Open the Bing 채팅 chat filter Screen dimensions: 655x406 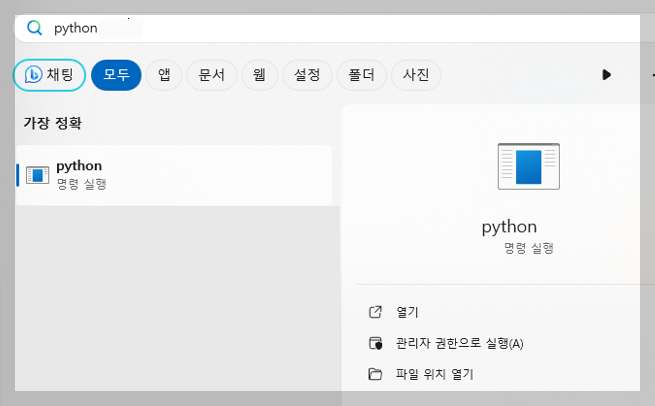pos(49,75)
